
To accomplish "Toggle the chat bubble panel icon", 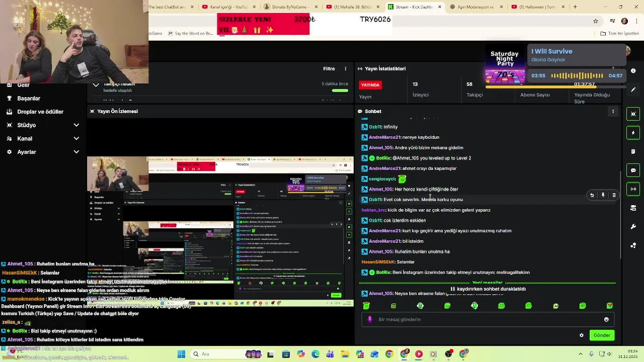I will 633,170.
